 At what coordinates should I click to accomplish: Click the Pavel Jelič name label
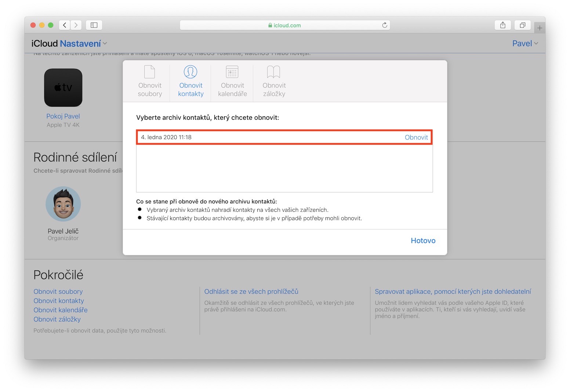pos(63,231)
